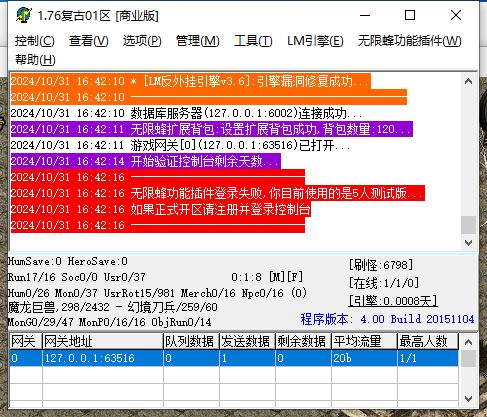The image size is (487, 417).
Task: Click the [引擎:0.0008天] underlined label
Action: click(393, 301)
